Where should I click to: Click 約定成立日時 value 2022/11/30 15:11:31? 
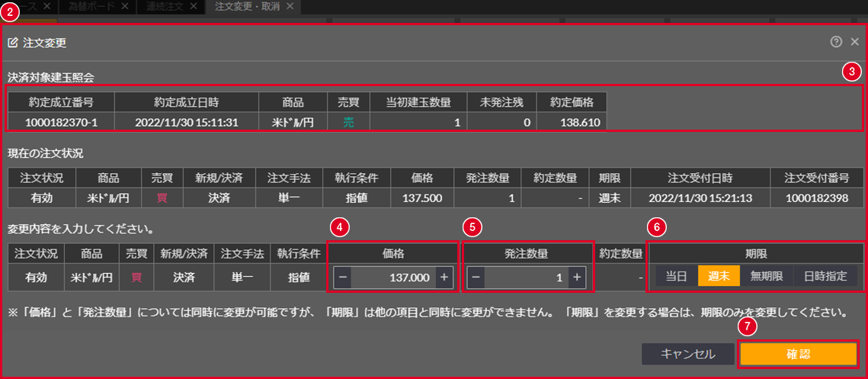(x=187, y=123)
